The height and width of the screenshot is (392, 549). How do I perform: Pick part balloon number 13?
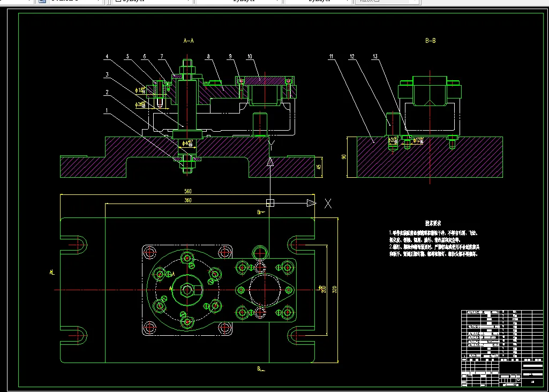pos(375,56)
